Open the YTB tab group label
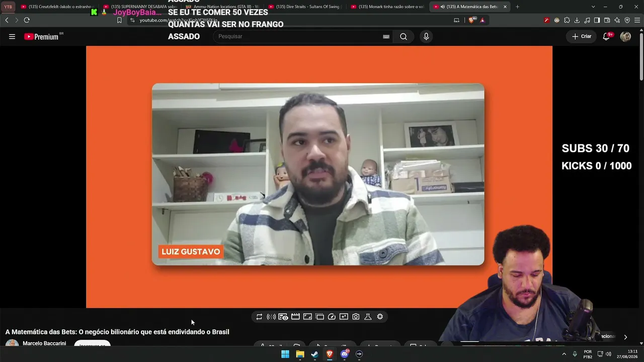 pos(8,7)
